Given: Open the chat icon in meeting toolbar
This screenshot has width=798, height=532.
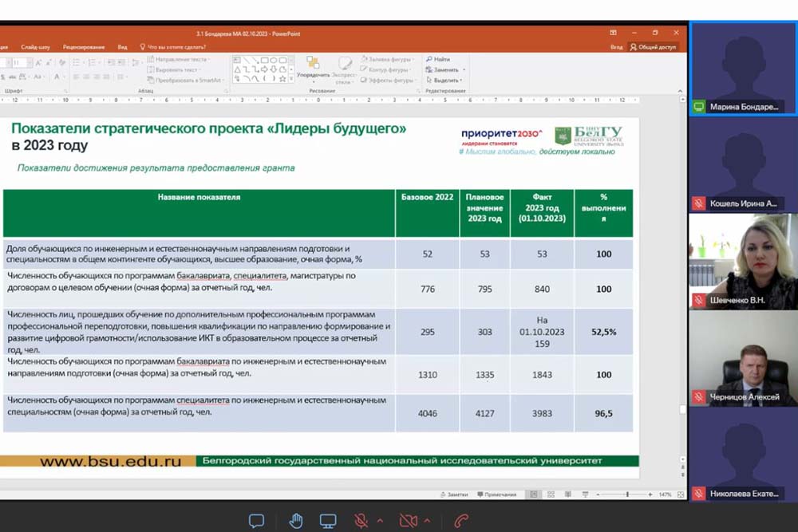Looking at the screenshot, I should pos(256,521).
